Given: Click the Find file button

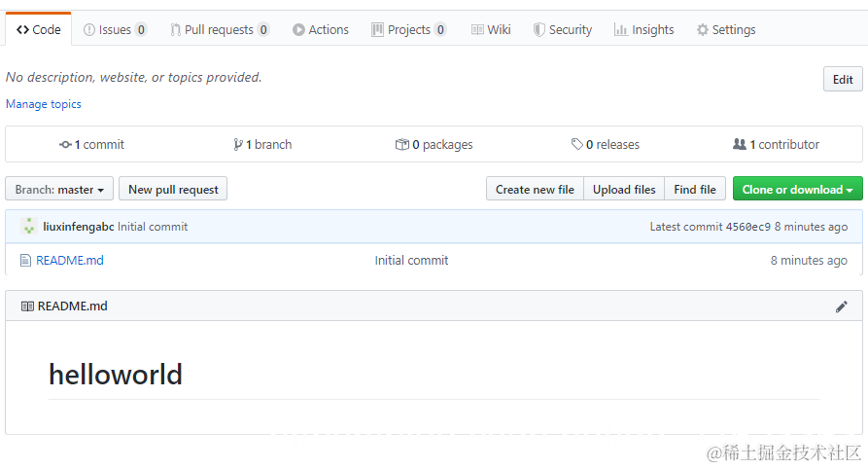Looking at the screenshot, I should pyautogui.click(x=695, y=189).
